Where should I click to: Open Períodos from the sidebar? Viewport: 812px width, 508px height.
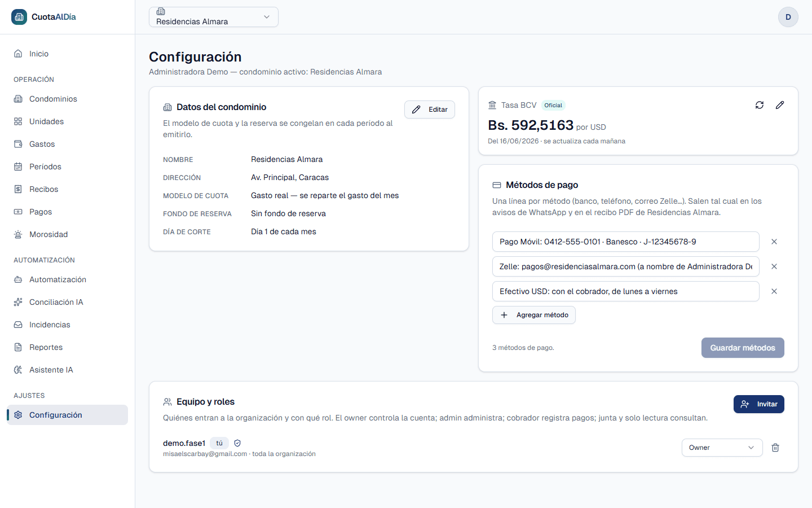pos(68,167)
